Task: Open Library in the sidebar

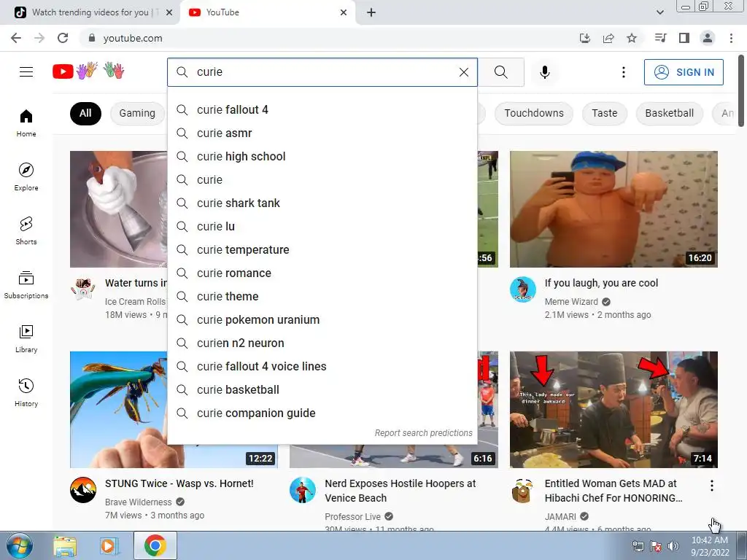Action: [26, 338]
